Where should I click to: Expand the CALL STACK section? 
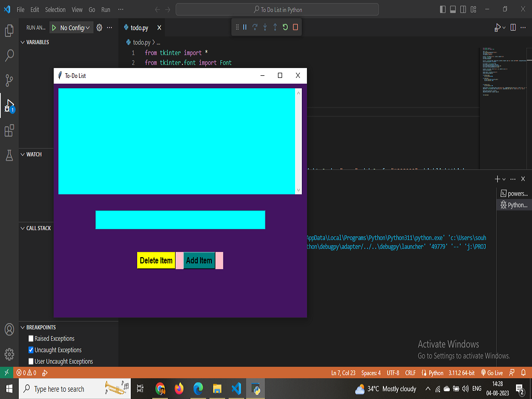pos(23,228)
